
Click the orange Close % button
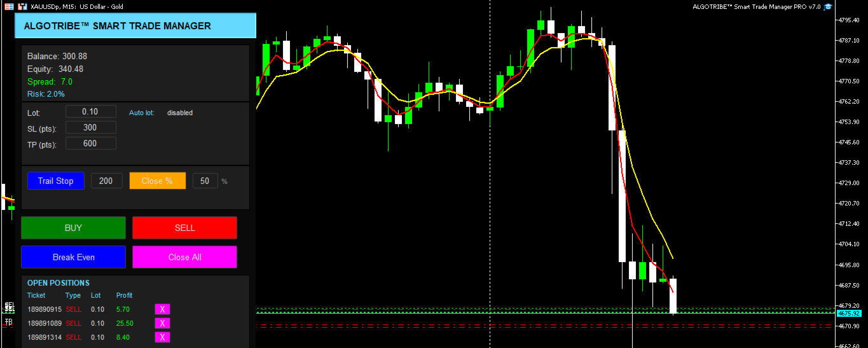tap(157, 181)
